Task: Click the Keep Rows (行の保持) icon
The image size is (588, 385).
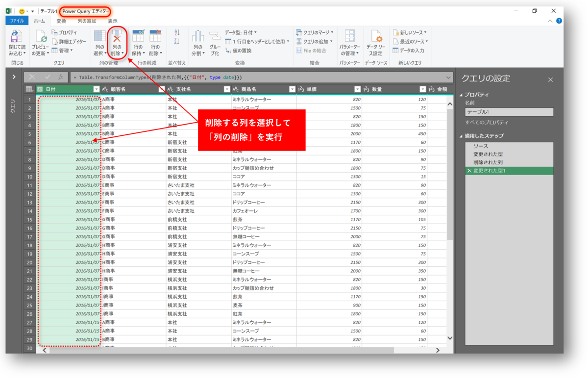Action: tap(138, 35)
